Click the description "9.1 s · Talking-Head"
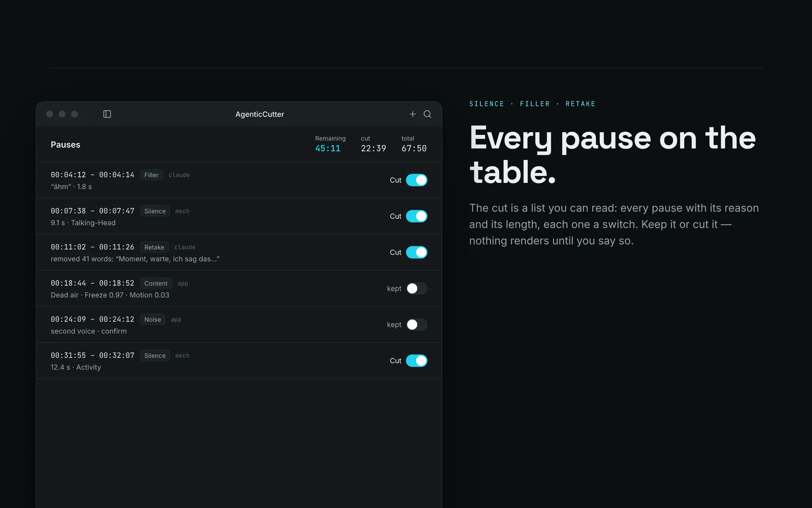This screenshot has width=812, height=508. [83, 223]
